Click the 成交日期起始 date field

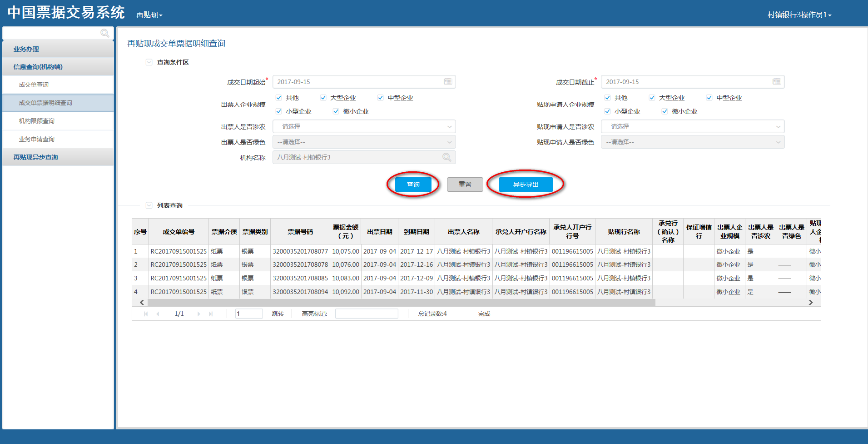pyautogui.click(x=364, y=82)
